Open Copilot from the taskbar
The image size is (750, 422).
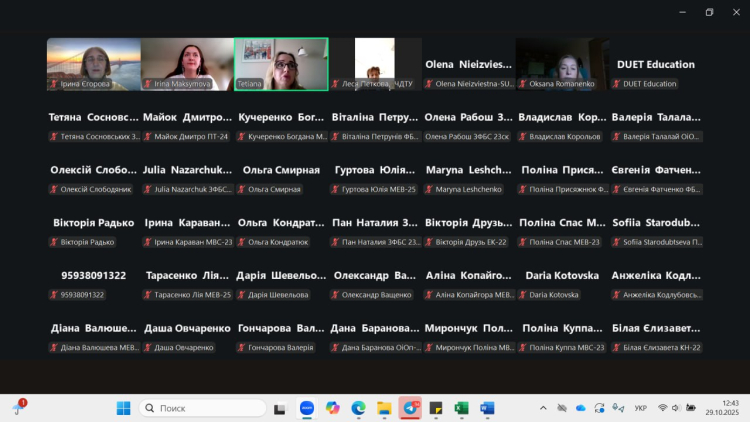(x=332, y=408)
